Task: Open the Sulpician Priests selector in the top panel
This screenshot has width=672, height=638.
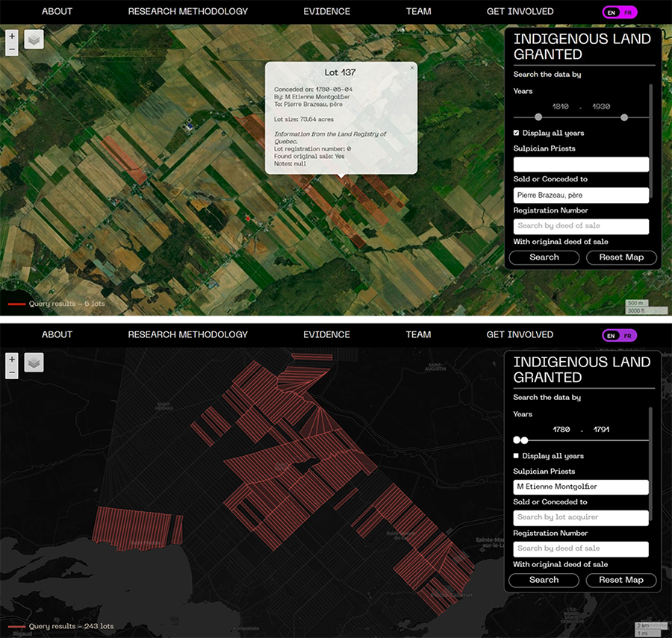Action: click(x=581, y=163)
